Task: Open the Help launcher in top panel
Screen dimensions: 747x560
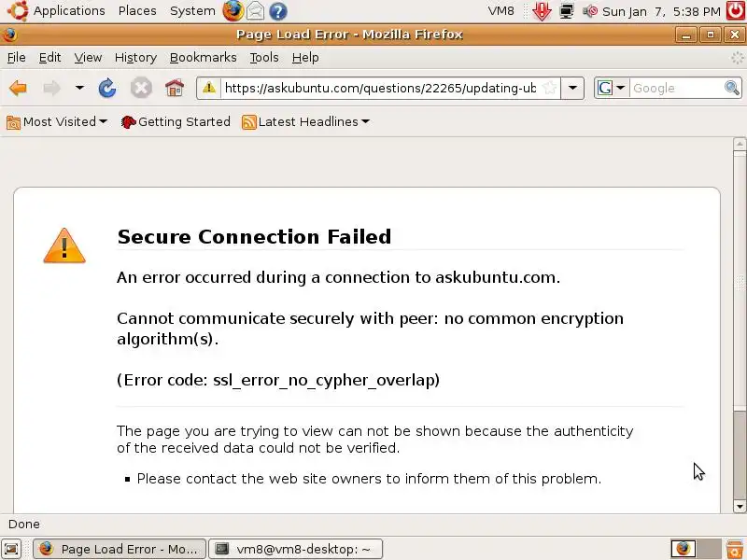Action: pyautogui.click(x=277, y=11)
